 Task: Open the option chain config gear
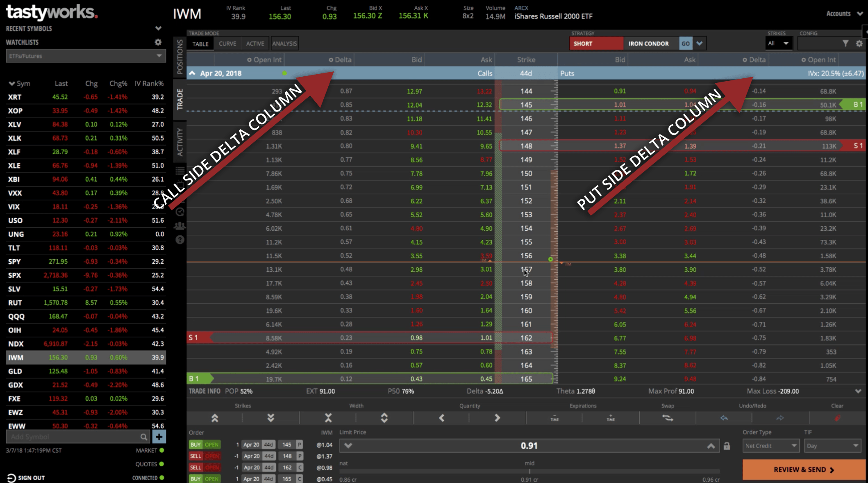coord(859,43)
